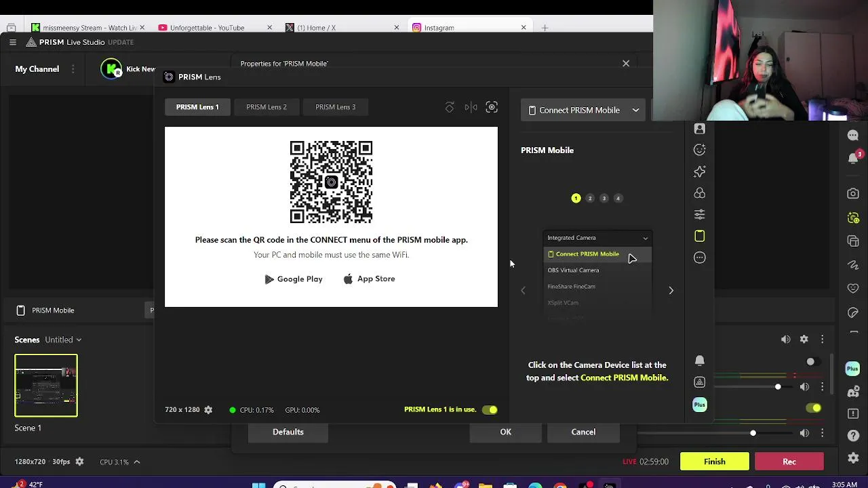
Task: Toggle the PRISM Lens 1 is in use switch
Action: 490,410
